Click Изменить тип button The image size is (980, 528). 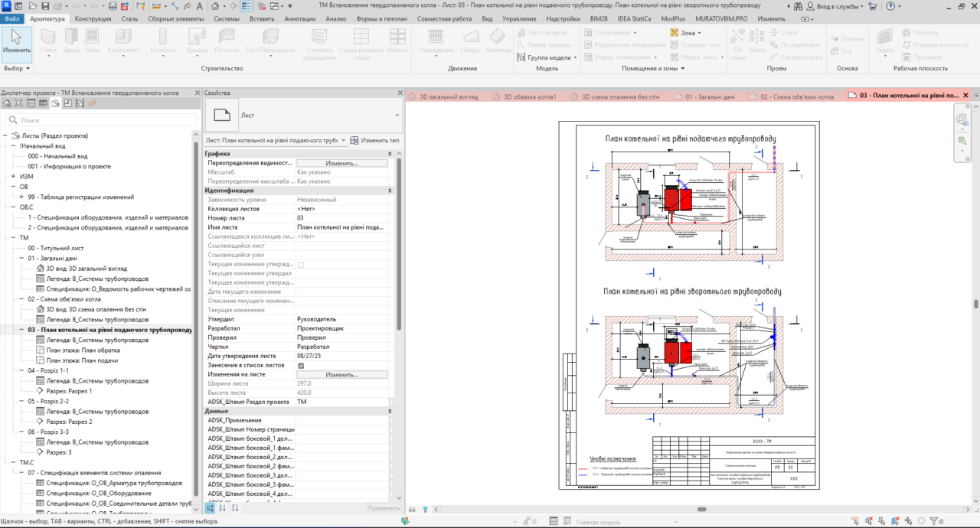coord(374,141)
